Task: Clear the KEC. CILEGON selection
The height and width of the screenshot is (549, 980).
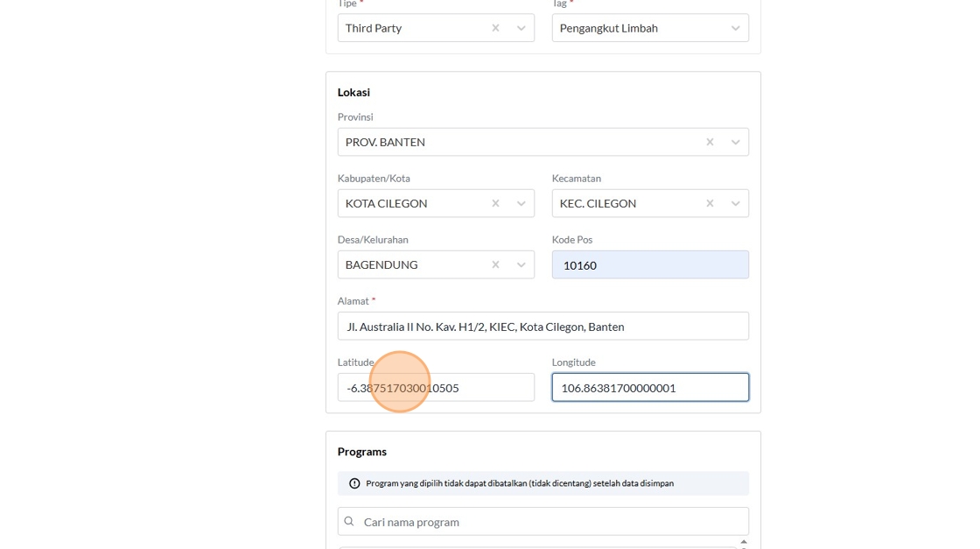Action: click(x=710, y=203)
